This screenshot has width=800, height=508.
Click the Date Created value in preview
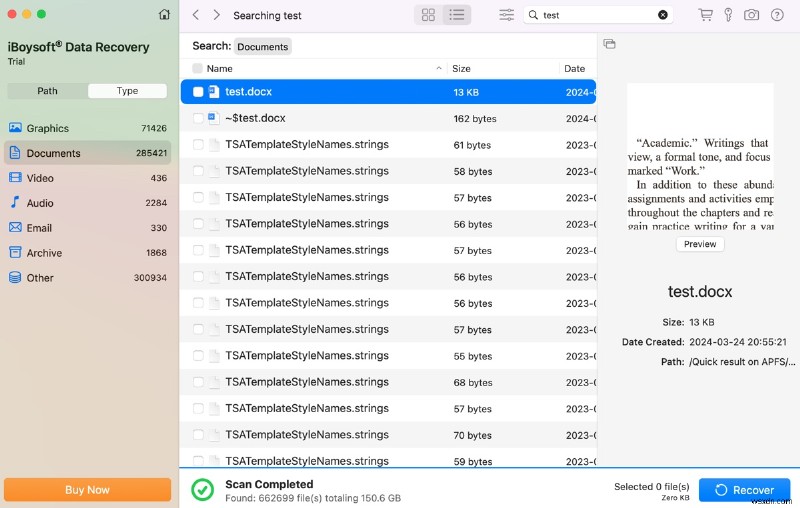click(x=738, y=342)
